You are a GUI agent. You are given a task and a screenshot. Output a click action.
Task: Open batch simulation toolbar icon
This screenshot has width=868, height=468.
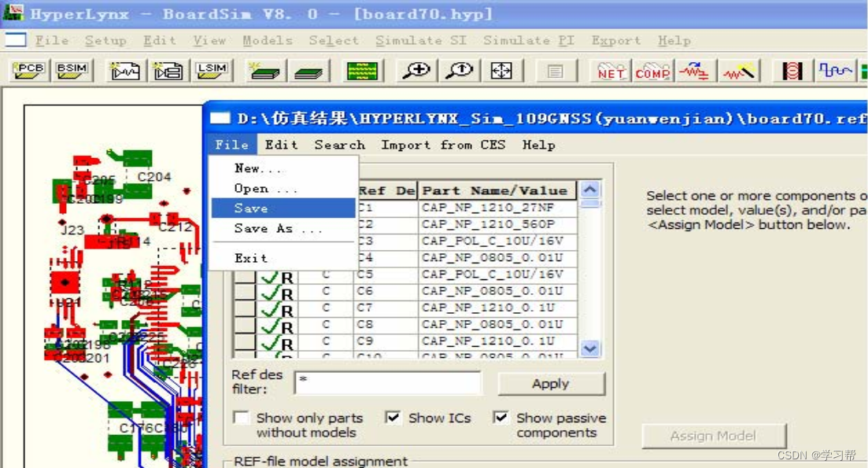pos(168,71)
